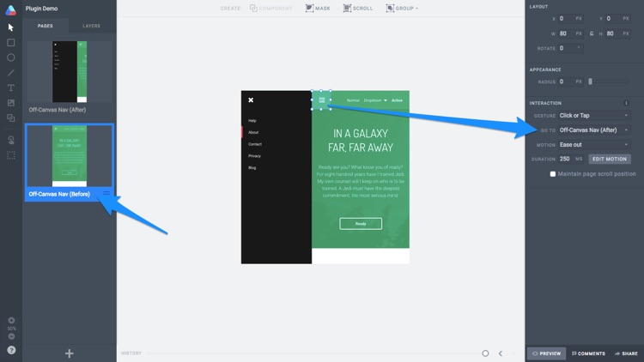Image resolution: width=644 pixels, height=362 pixels.
Task: Select the line drawing tool
Action: point(11,73)
